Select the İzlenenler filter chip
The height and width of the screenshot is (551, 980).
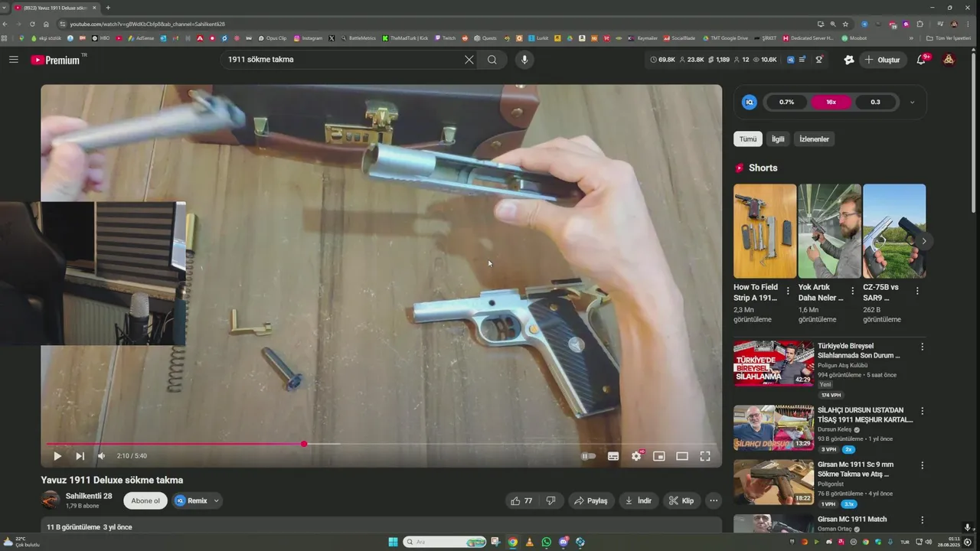pyautogui.click(x=814, y=139)
